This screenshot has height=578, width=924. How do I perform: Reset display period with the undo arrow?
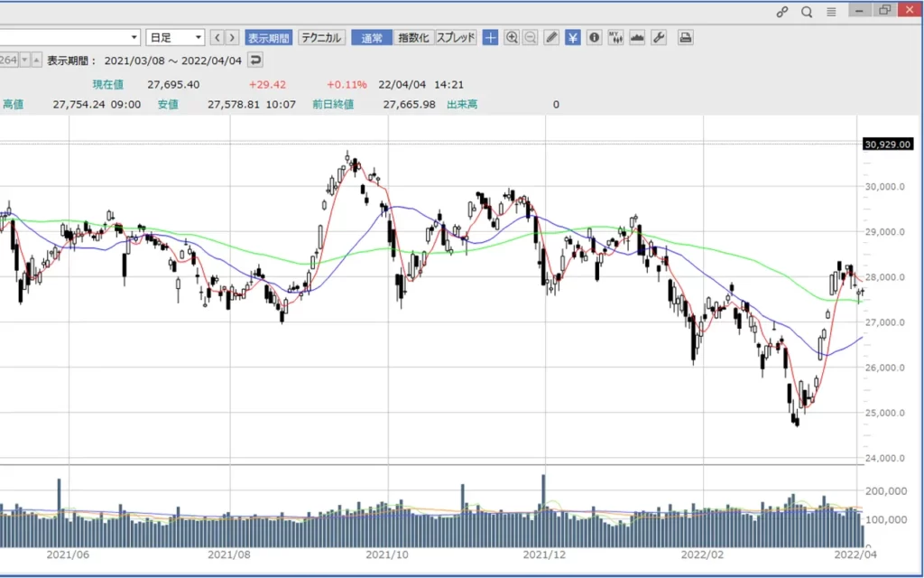(x=255, y=61)
